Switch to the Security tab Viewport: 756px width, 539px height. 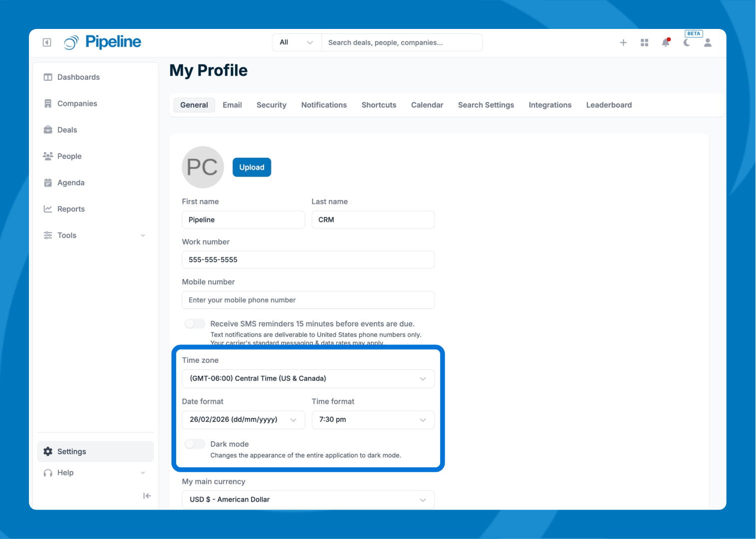coord(271,105)
